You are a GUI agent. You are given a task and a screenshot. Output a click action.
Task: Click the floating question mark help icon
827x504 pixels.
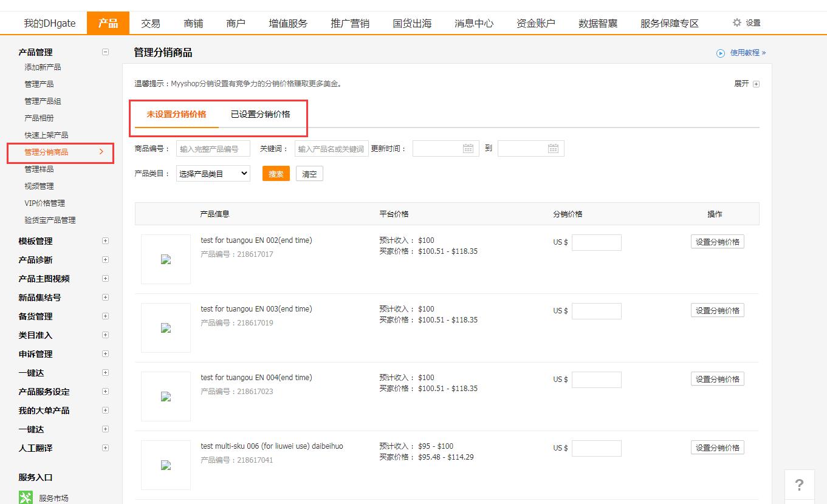click(x=799, y=485)
